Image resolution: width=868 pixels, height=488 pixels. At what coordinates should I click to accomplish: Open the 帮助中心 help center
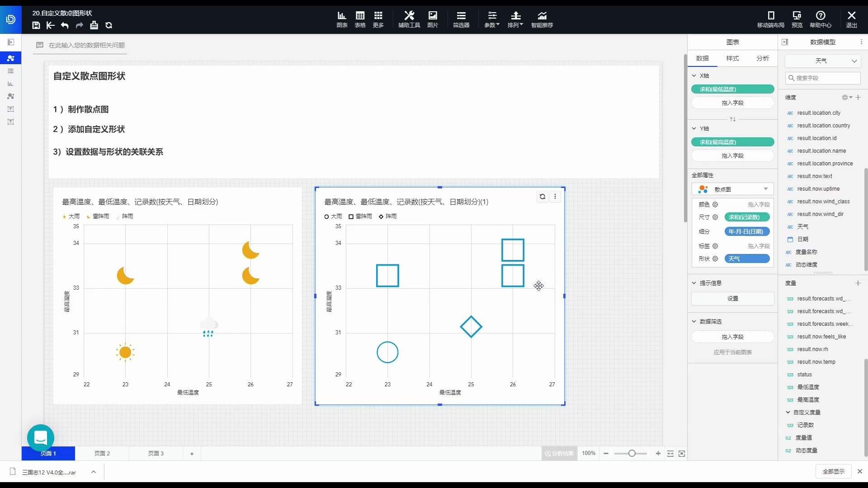tap(821, 19)
